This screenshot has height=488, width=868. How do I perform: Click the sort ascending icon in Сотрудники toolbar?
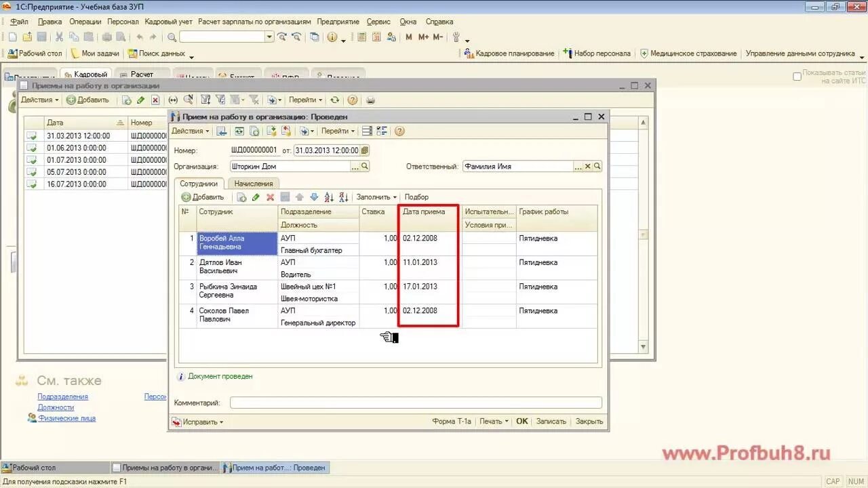[329, 197]
